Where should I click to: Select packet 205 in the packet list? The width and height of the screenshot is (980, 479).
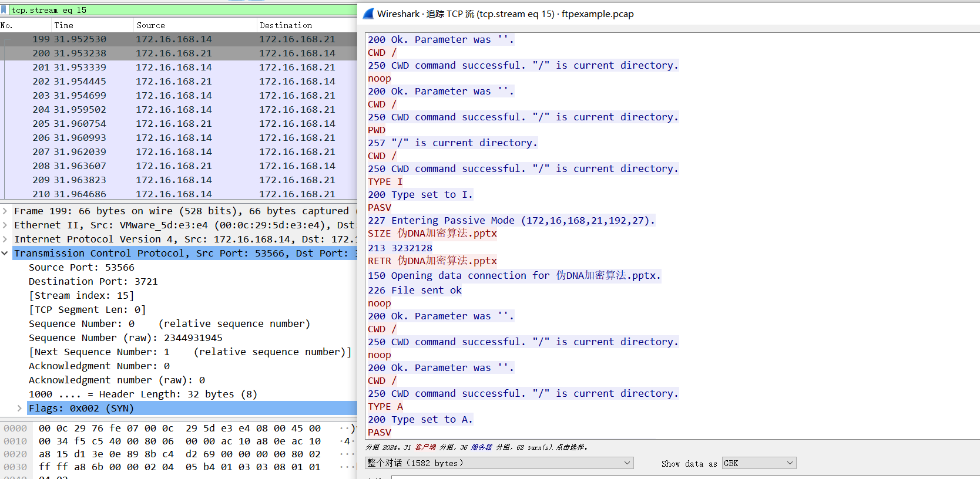click(x=179, y=124)
